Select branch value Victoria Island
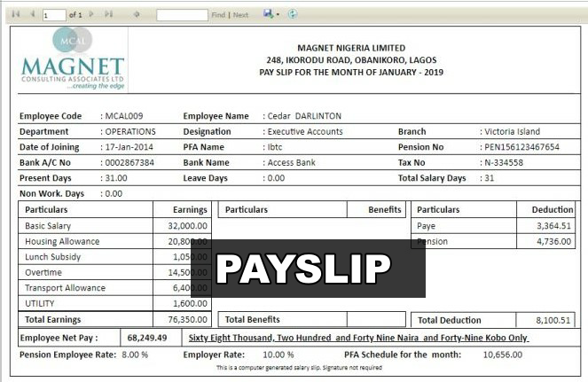Screen dimensions: 588x382 pos(513,131)
